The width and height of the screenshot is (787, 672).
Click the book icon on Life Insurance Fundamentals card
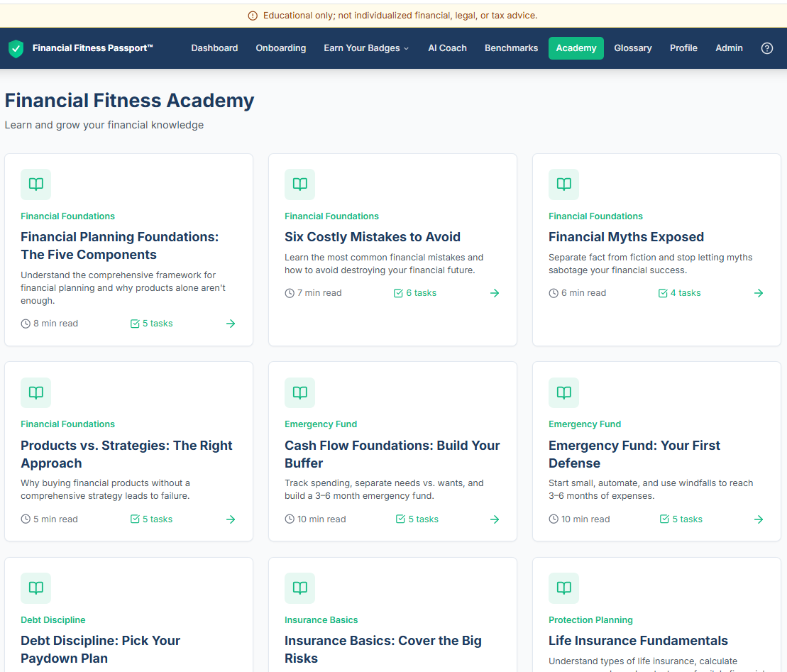(x=563, y=588)
